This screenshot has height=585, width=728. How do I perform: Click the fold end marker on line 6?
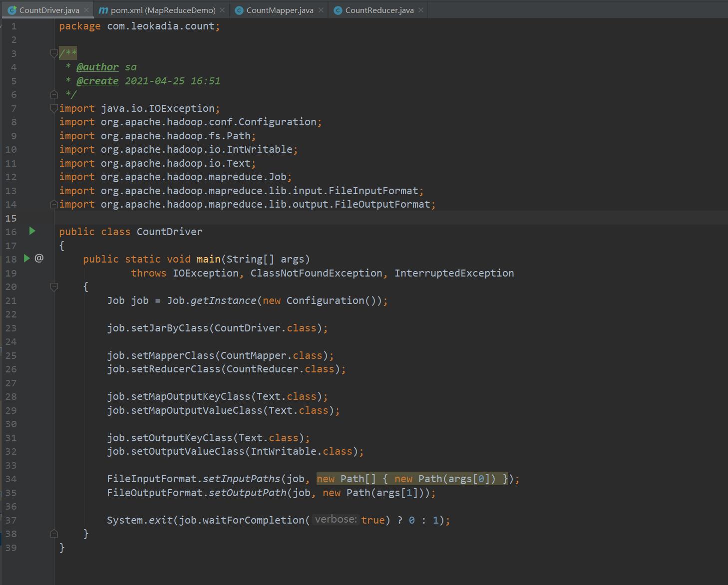click(54, 94)
